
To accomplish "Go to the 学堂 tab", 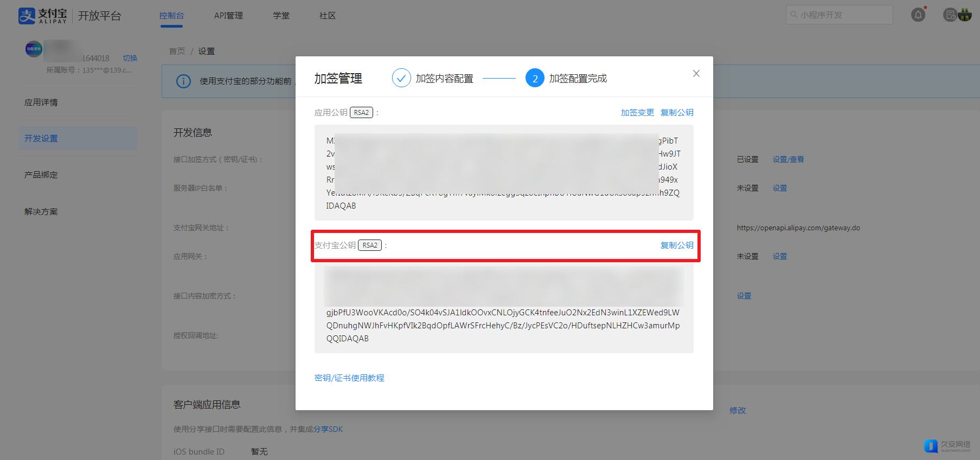I will tap(281, 16).
